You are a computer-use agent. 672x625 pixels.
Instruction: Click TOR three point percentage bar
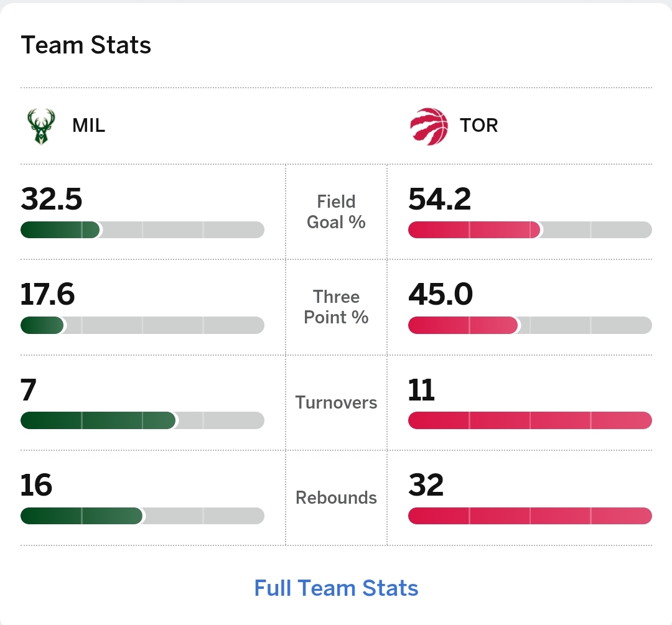coord(530,325)
